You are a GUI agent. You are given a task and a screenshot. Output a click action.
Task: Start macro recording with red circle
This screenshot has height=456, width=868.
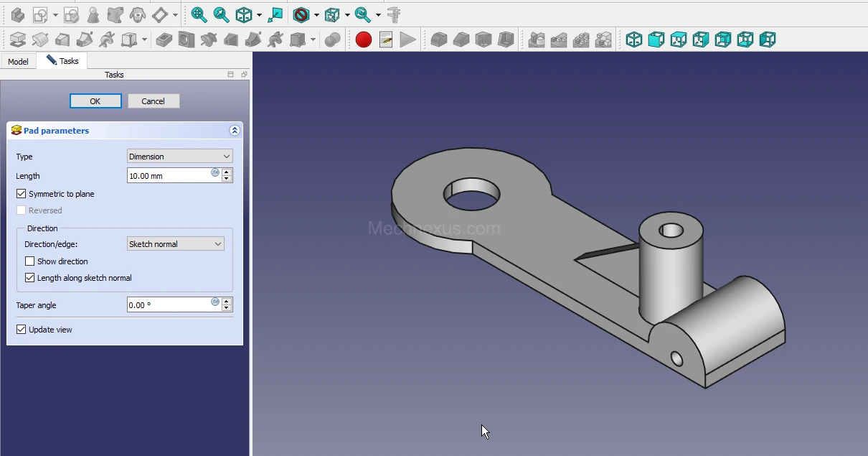coord(364,39)
